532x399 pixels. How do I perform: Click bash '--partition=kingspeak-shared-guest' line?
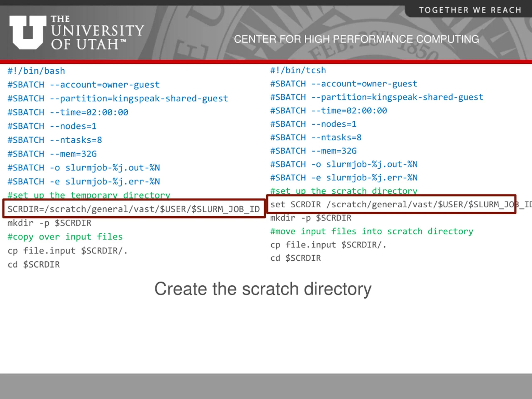pyautogui.click(x=118, y=99)
